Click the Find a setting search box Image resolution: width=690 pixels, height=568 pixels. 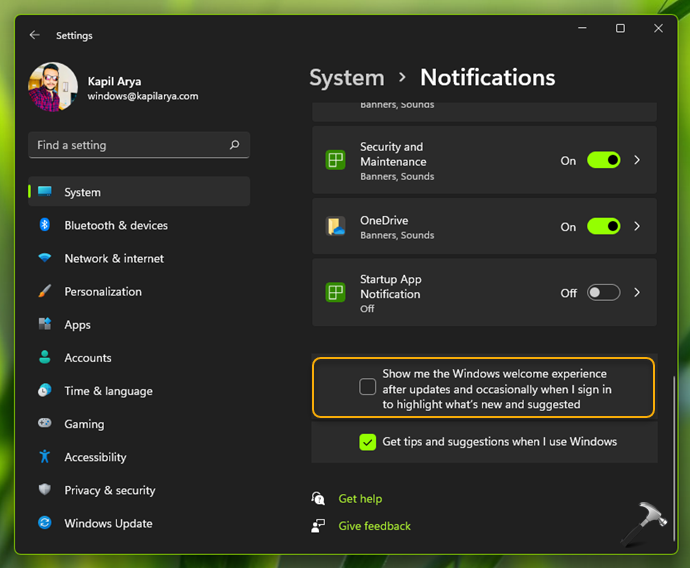[x=130, y=145]
